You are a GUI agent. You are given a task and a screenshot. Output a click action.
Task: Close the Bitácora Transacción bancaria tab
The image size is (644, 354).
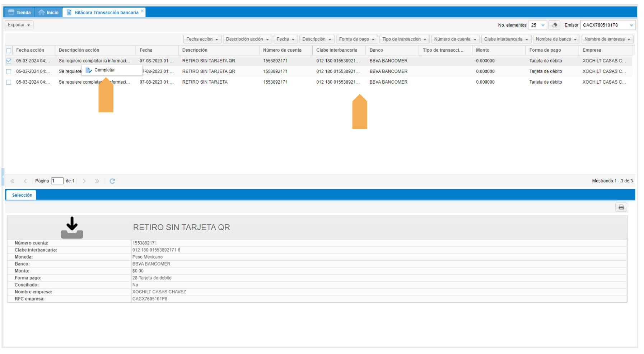click(x=142, y=11)
